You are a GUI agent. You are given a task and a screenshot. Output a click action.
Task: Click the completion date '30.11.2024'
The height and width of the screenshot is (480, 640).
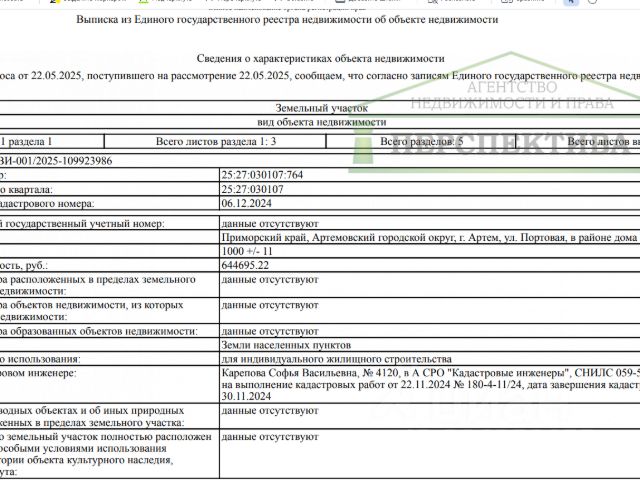coord(247,396)
